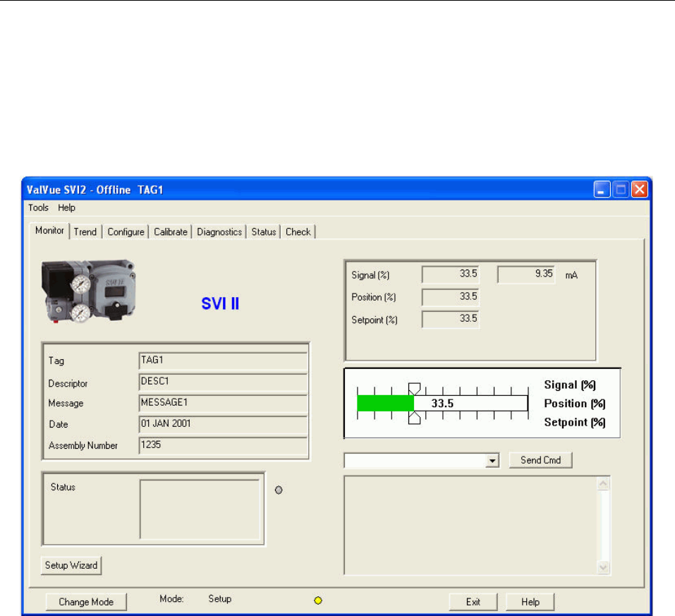The height and width of the screenshot is (616, 675).
Task: Click the Setpoint (%) value field
Action: click(x=450, y=320)
